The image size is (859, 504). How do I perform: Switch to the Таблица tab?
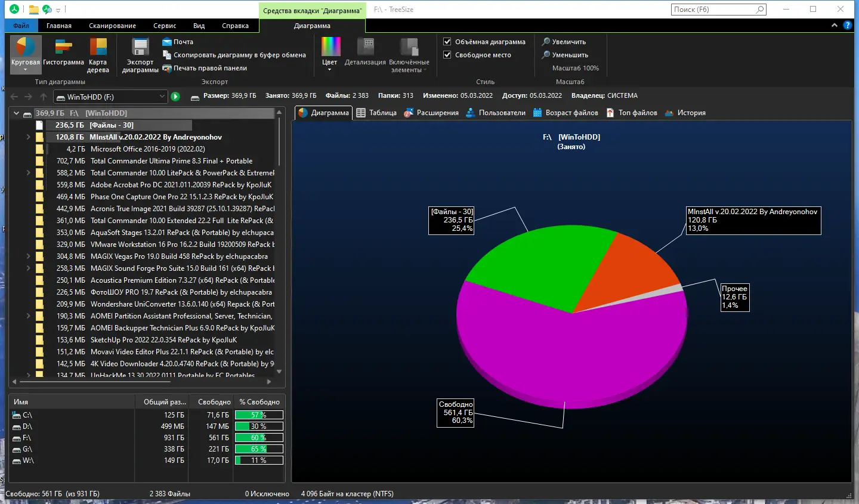[376, 113]
